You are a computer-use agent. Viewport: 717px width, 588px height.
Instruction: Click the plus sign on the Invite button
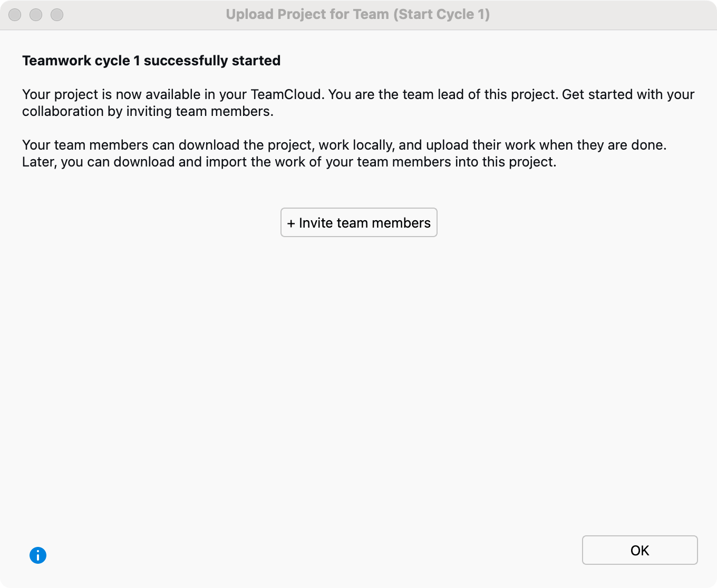click(x=291, y=223)
